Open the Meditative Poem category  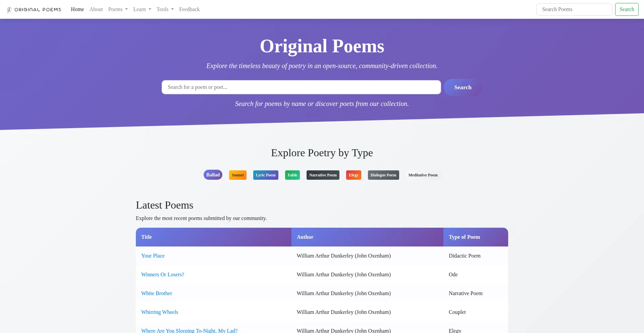(423, 175)
